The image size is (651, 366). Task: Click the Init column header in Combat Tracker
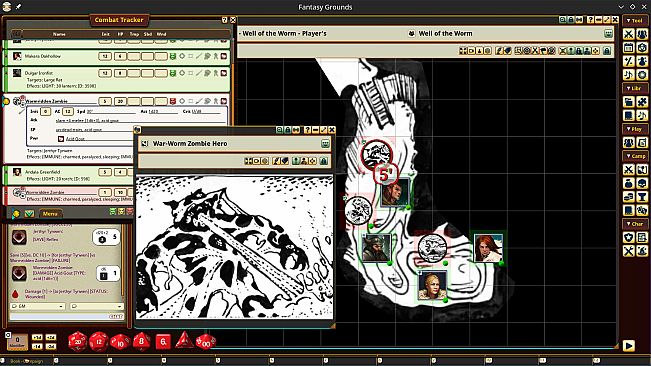tap(105, 34)
